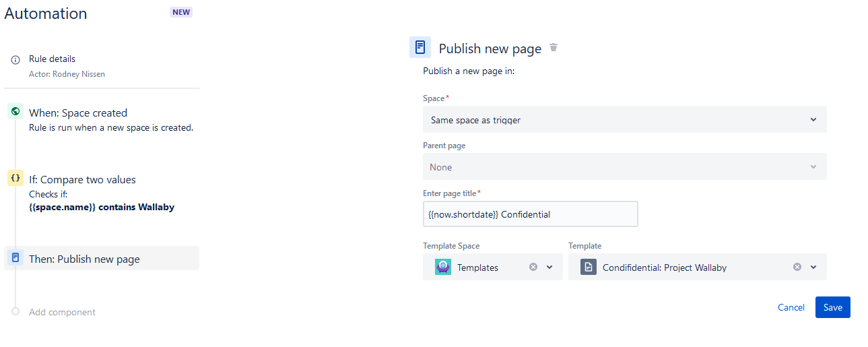Viewport: 868px width, 347px height.
Task: Select the If: Compare two values step
Action: pyautogui.click(x=82, y=180)
